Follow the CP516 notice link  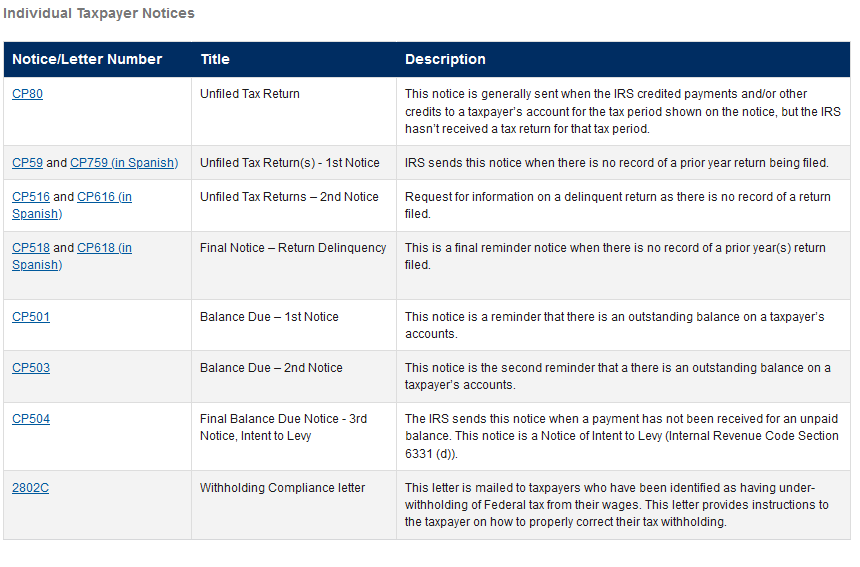tap(31, 197)
